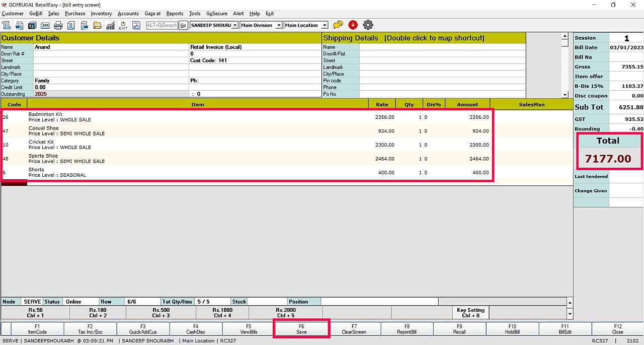Click the bar chart growth icon
644x345 pixels.
pos(110,25)
